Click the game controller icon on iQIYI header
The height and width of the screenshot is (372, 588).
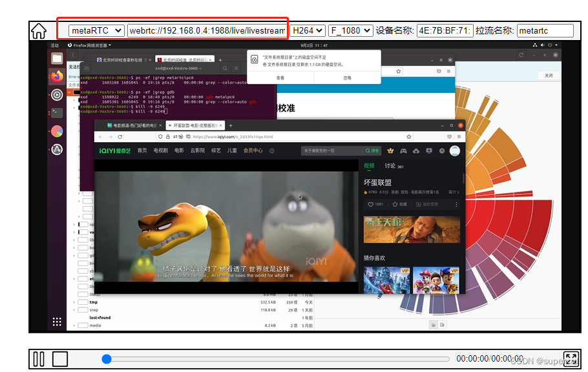(x=403, y=150)
